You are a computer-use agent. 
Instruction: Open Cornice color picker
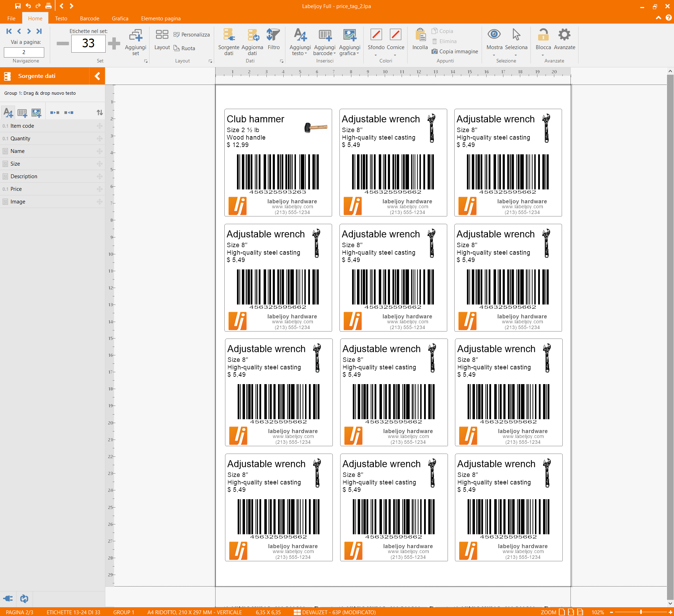coord(395,42)
